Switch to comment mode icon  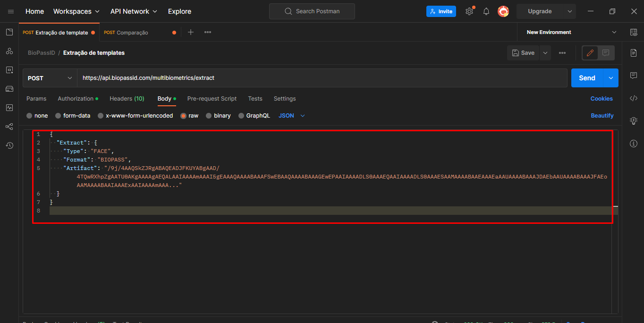606,53
